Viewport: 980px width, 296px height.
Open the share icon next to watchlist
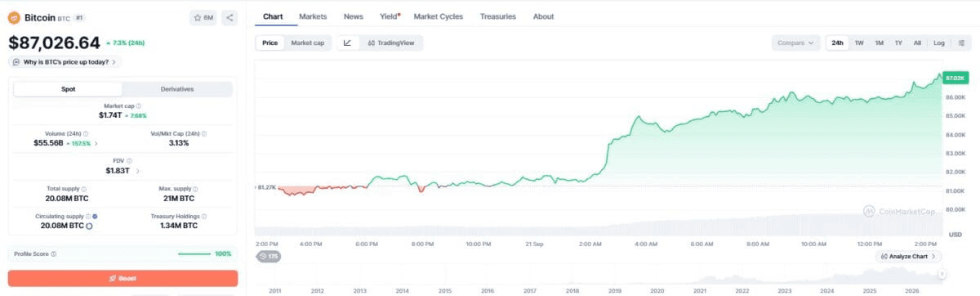(x=229, y=17)
